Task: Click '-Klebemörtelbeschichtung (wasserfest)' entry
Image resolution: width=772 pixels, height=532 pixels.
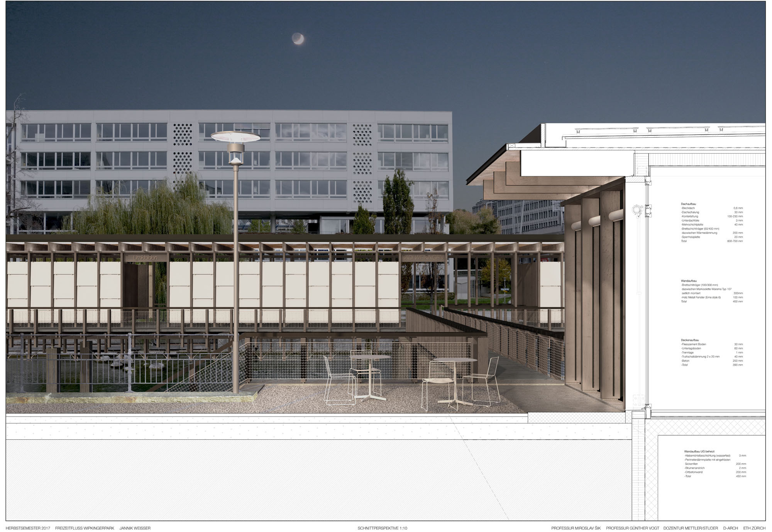Action: 707,456
